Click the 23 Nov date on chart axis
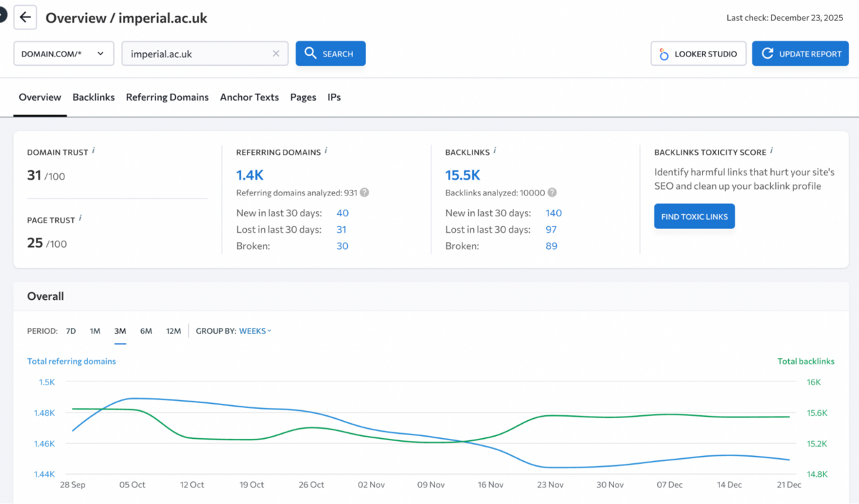The width and height of the screenshot is (859, 504). tap(551, 485)
